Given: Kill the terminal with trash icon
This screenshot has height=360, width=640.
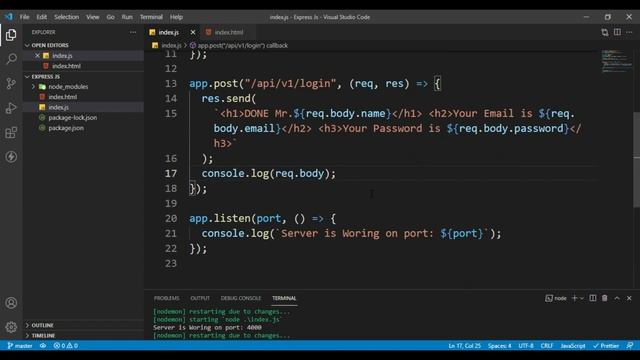Looking at the screenshot, I should coord(605,298).
